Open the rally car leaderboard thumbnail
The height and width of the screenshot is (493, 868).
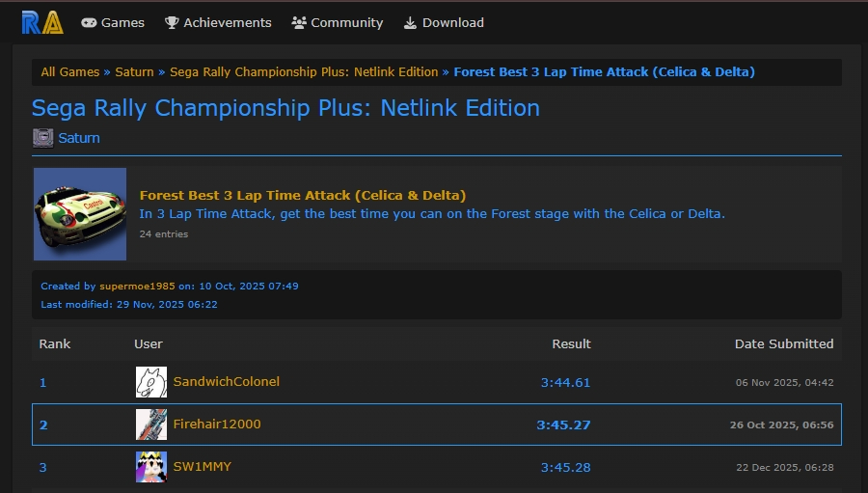point(80,214)
